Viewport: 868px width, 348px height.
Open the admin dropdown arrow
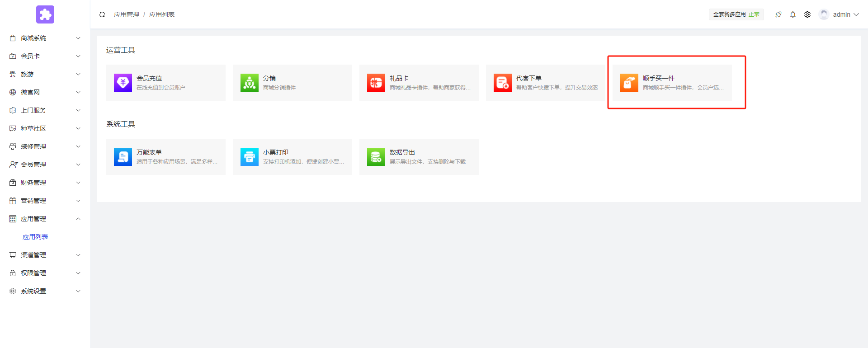(x=856, y=14)
